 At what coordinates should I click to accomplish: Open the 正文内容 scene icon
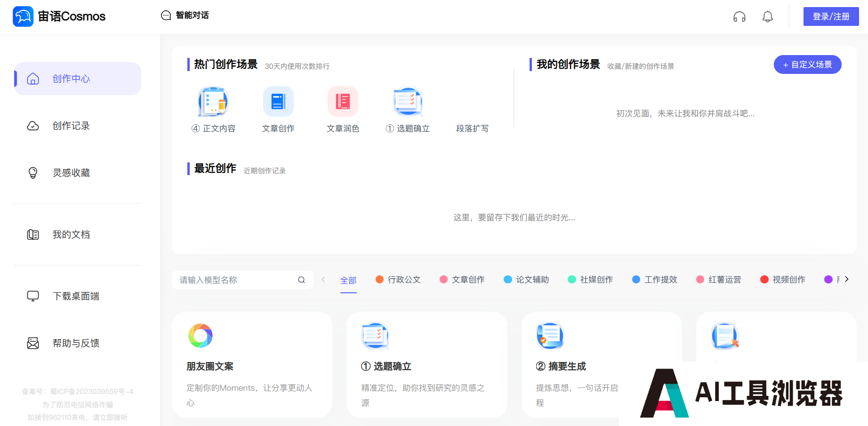tap(213, 101)
